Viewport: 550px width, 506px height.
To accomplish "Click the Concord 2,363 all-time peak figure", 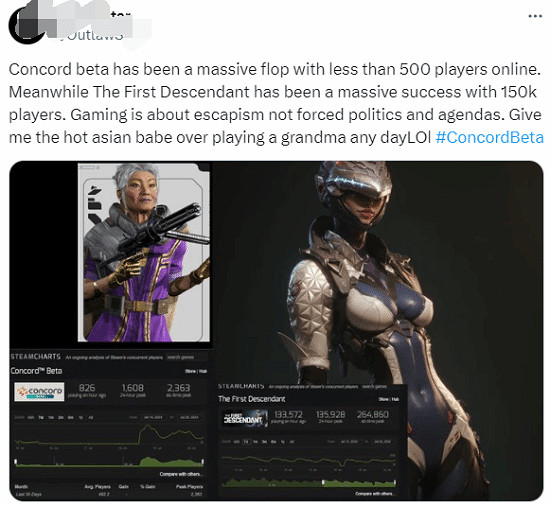I will point(179,388).
